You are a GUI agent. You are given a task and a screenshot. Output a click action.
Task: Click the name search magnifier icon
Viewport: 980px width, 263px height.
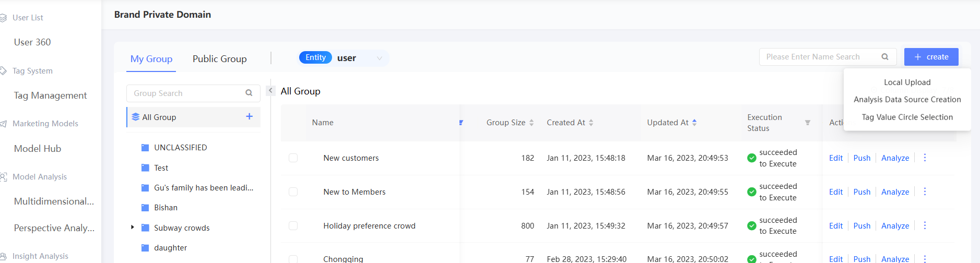885,57
